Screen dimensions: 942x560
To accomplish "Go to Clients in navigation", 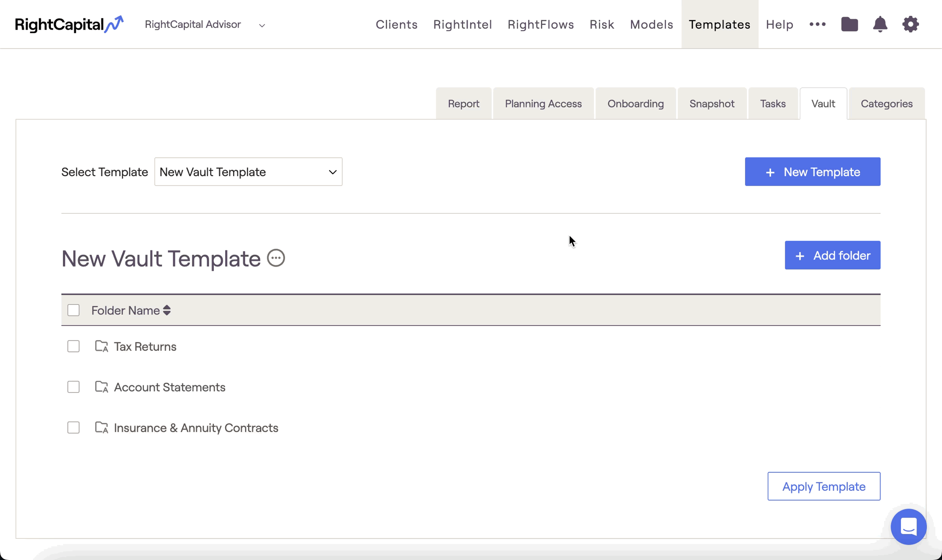I will (x=397, y=24).
